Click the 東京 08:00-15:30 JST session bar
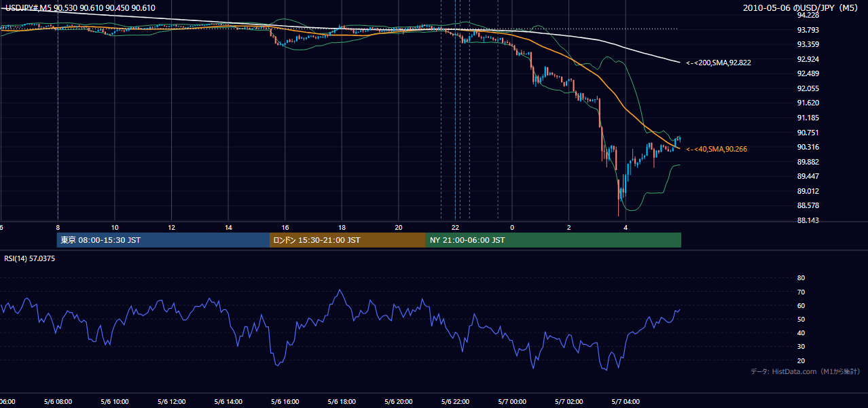 coord(163,240)
